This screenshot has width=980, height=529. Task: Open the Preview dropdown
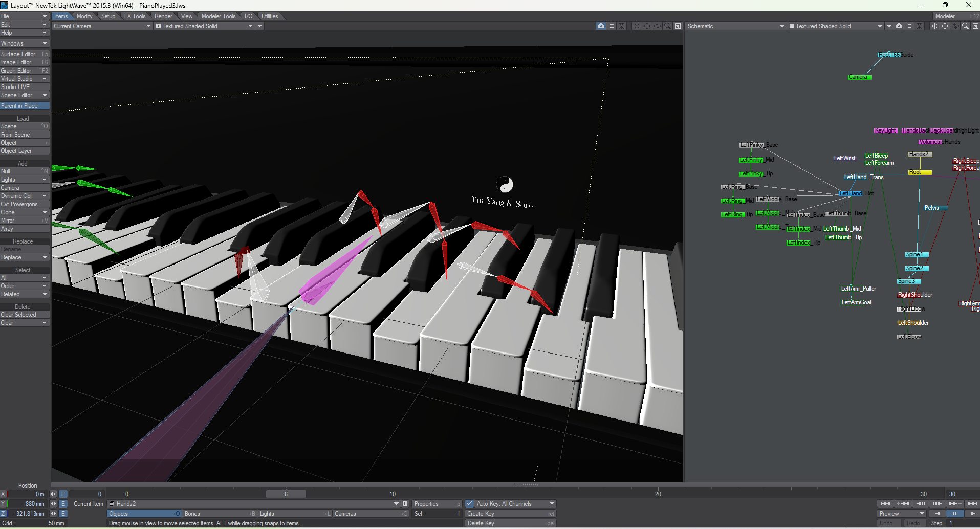click(902, 514)
